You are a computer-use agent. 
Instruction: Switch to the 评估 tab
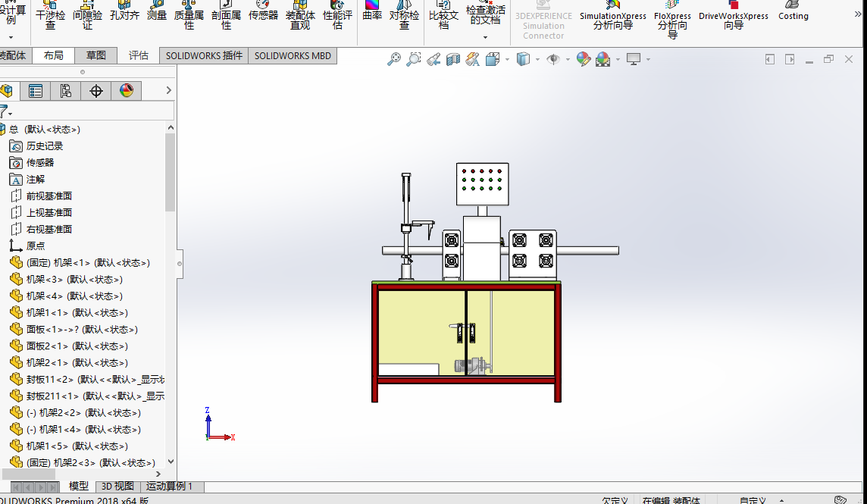coord(138,55)
